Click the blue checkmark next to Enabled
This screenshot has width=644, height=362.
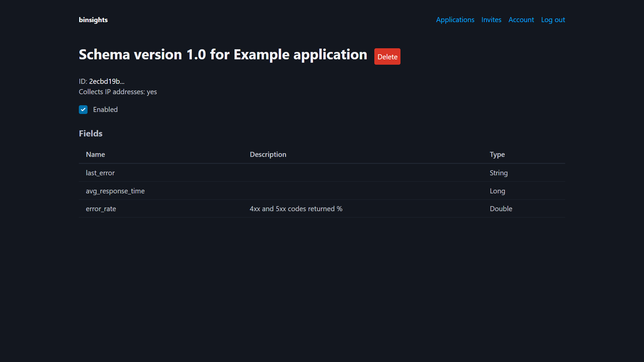pyautogui.click(x=83, y=109)
